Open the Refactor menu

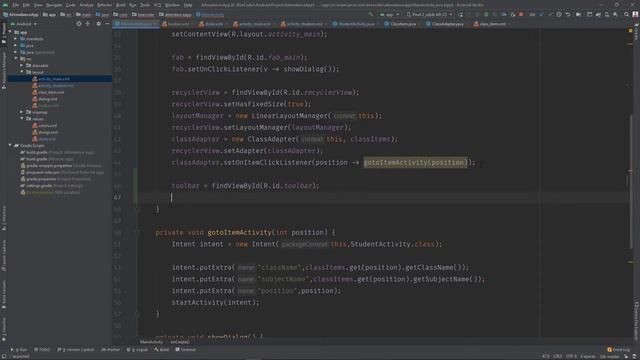click(104, 5)
